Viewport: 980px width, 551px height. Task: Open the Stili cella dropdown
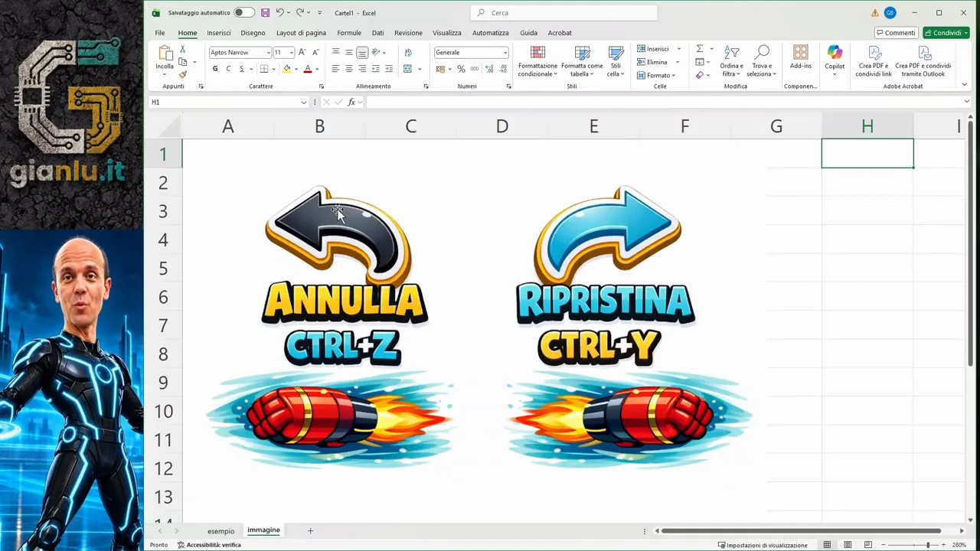coord(616,61)
